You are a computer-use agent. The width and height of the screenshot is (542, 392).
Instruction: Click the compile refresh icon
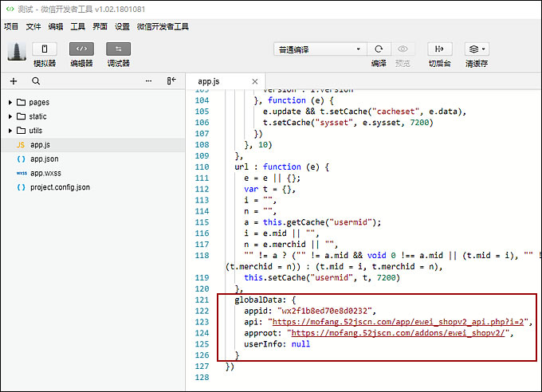pos(379,49)
